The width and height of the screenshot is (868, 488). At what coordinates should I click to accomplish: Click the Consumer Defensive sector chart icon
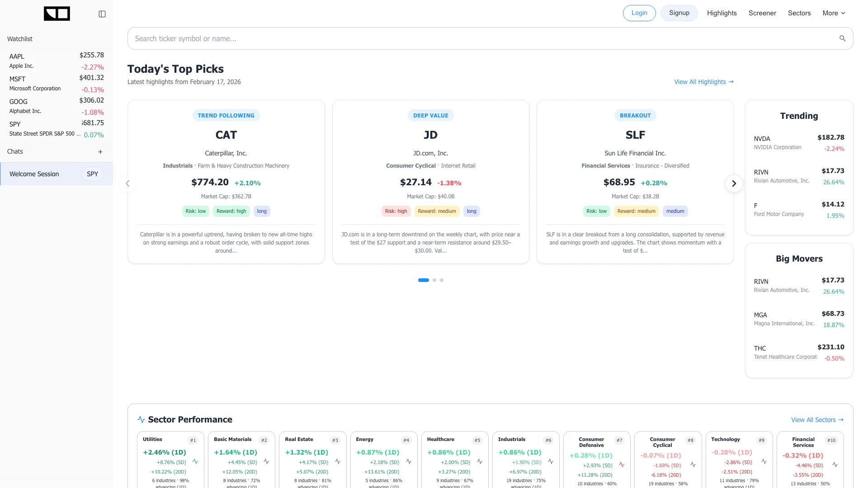(x=622, y=465)
